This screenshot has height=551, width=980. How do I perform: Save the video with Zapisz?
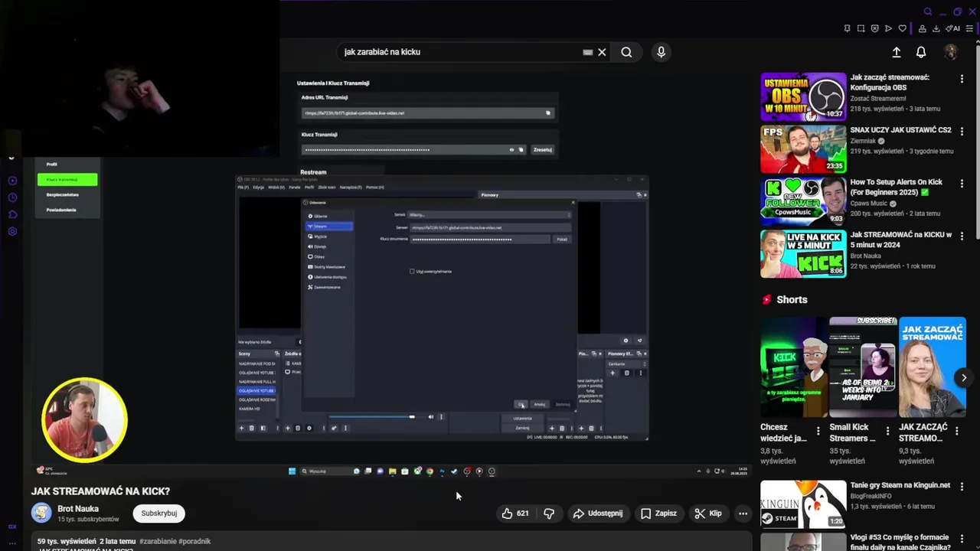point(658,514)
